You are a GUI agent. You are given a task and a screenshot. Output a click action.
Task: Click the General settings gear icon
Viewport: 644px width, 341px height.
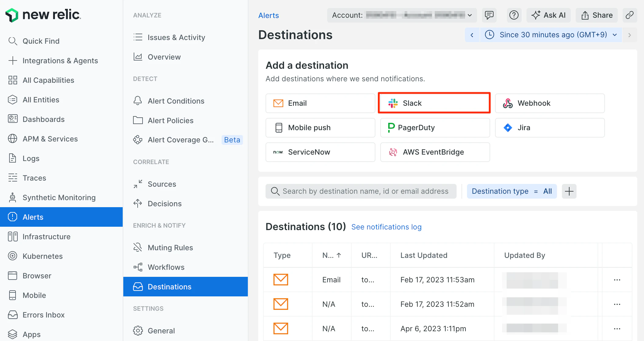pyautogui.click(x=138, y=331)
